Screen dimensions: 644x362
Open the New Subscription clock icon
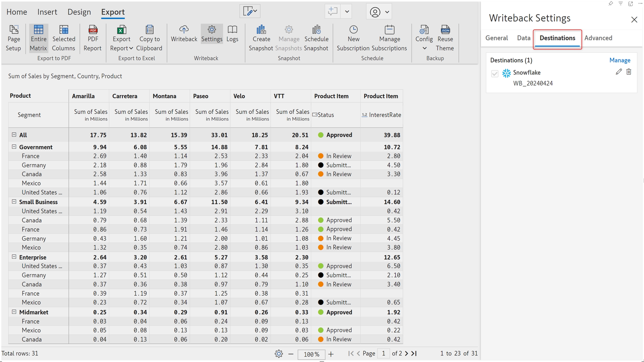coord(353,30)
